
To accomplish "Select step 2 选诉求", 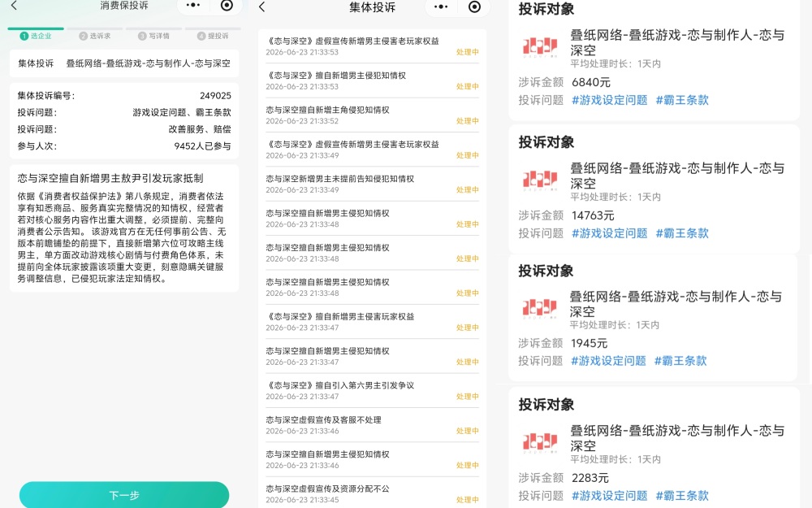I will (x=95, y=36).
